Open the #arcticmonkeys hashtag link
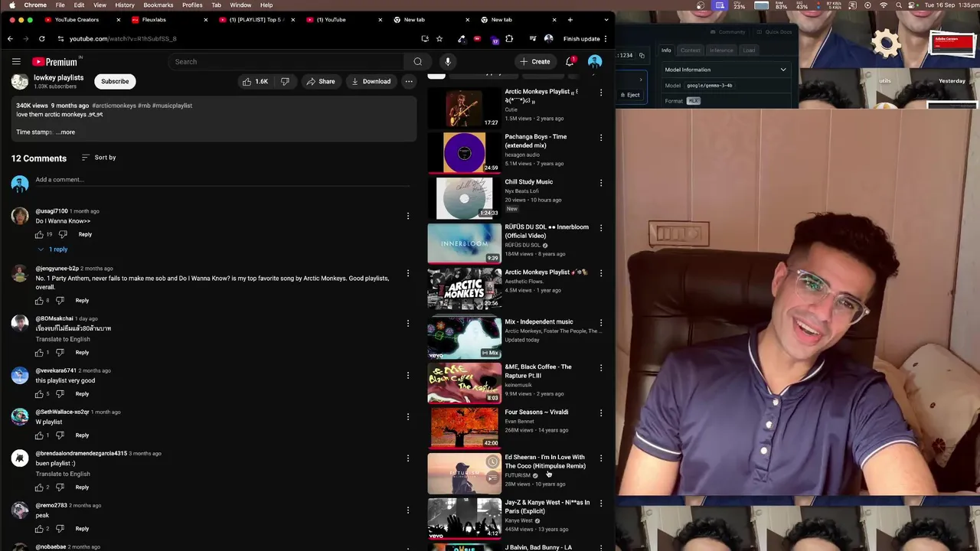Screen dimensions: 980x551 click(x=114, y=106)
